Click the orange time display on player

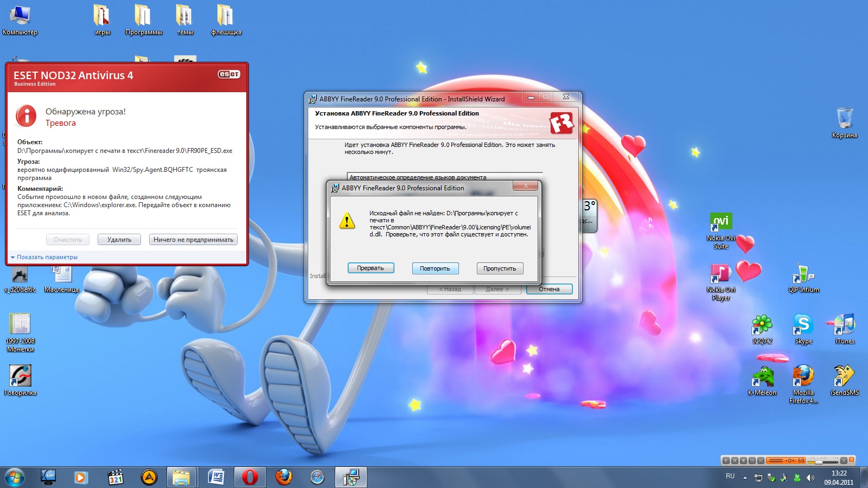pos(786,460)
